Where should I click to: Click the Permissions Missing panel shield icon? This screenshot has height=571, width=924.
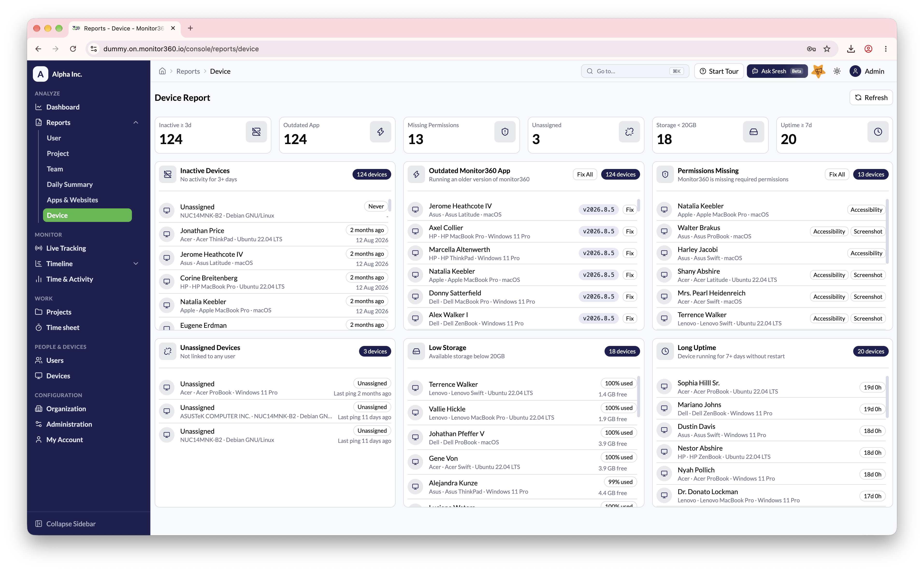pos(665,174)
